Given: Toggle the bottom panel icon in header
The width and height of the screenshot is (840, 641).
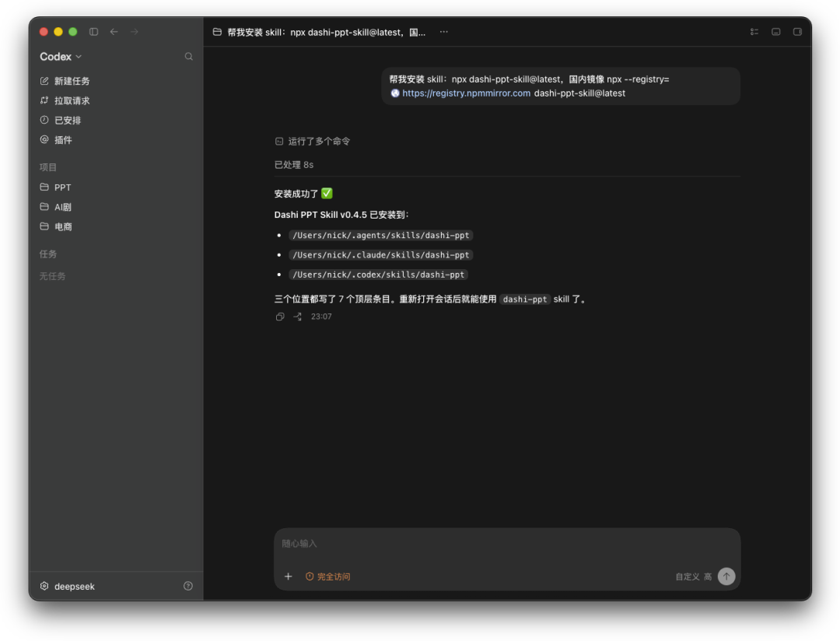Looking at the screenshot, I should click(x=775, y=32).
